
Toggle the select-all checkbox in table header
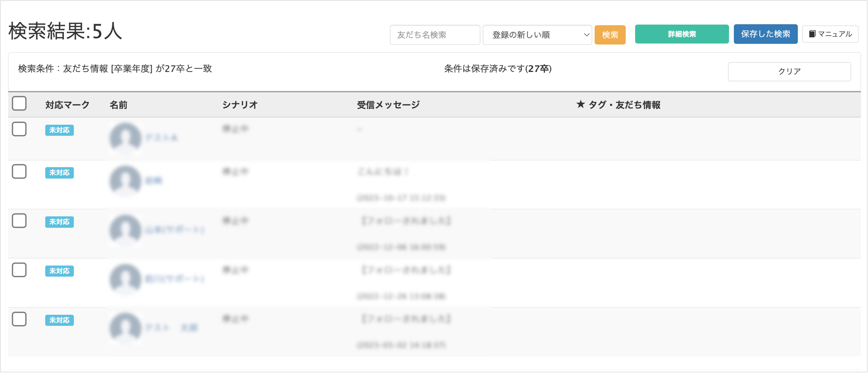click(19, 103)
